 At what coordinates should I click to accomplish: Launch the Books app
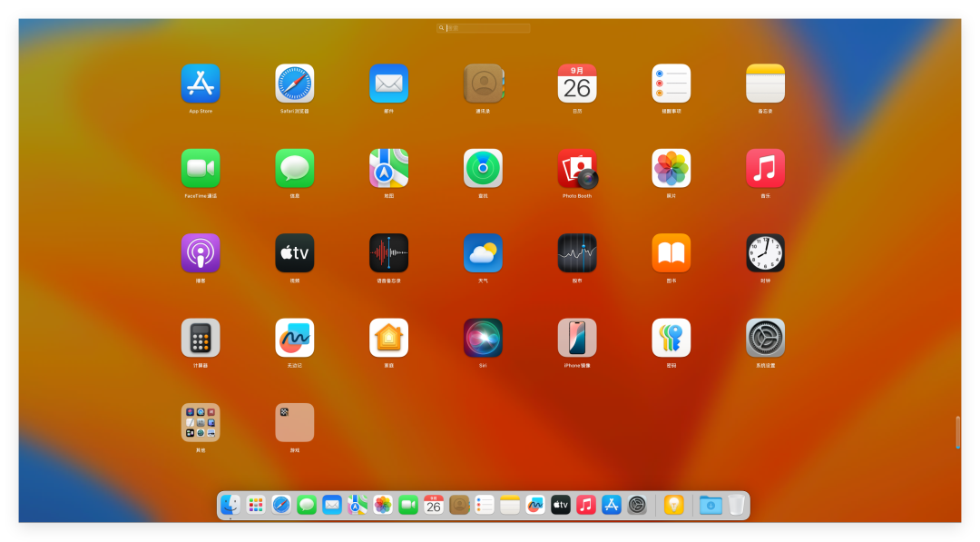671,253
